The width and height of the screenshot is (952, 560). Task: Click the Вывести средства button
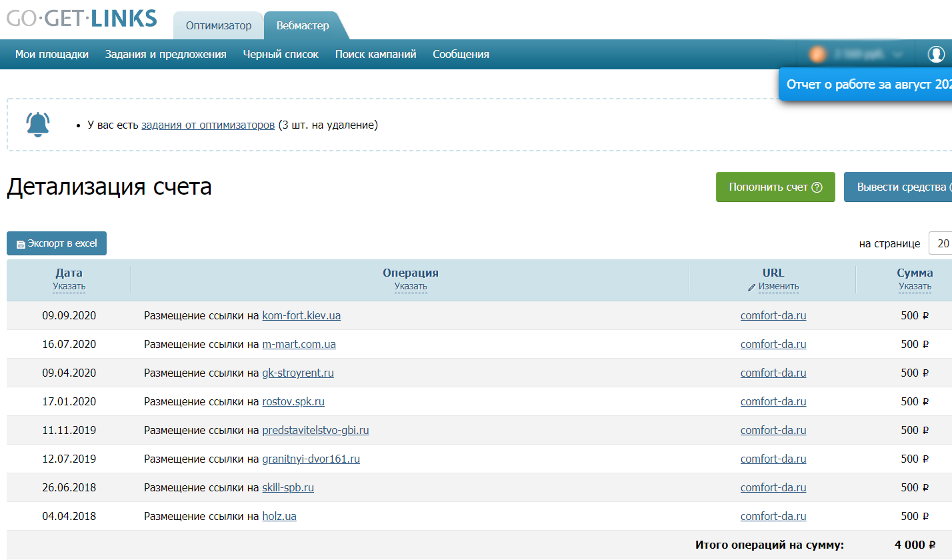[898, 187]
